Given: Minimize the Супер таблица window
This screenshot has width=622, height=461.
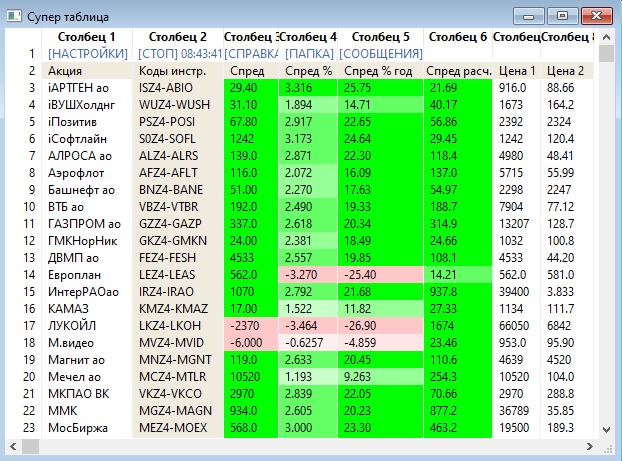Looking at the screenshot, I should 529,16.
